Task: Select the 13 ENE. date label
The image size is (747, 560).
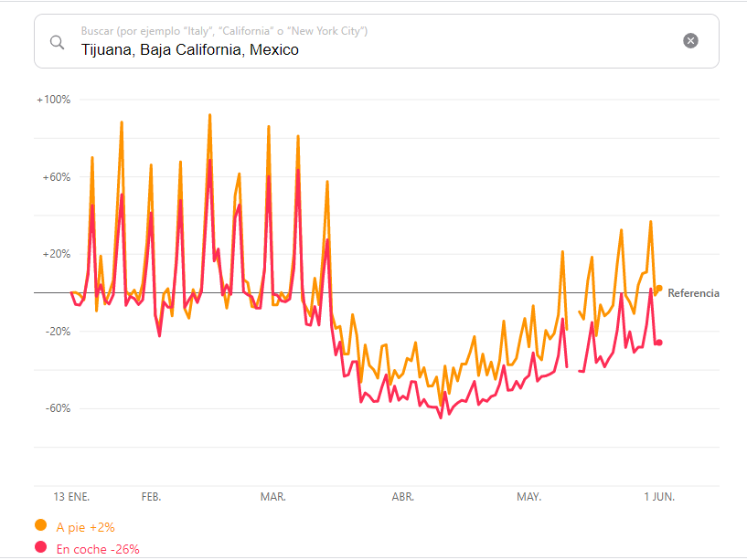Action: coord(71,497)
